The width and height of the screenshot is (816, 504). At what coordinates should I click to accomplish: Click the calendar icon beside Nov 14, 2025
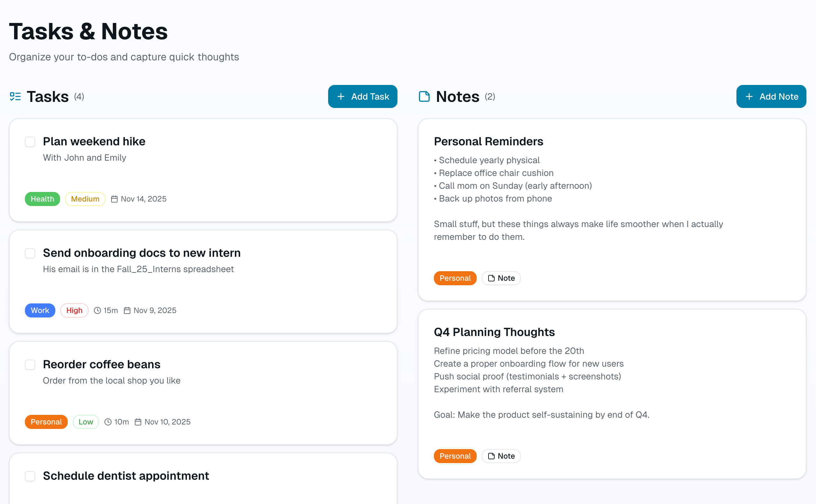(114, 199)
